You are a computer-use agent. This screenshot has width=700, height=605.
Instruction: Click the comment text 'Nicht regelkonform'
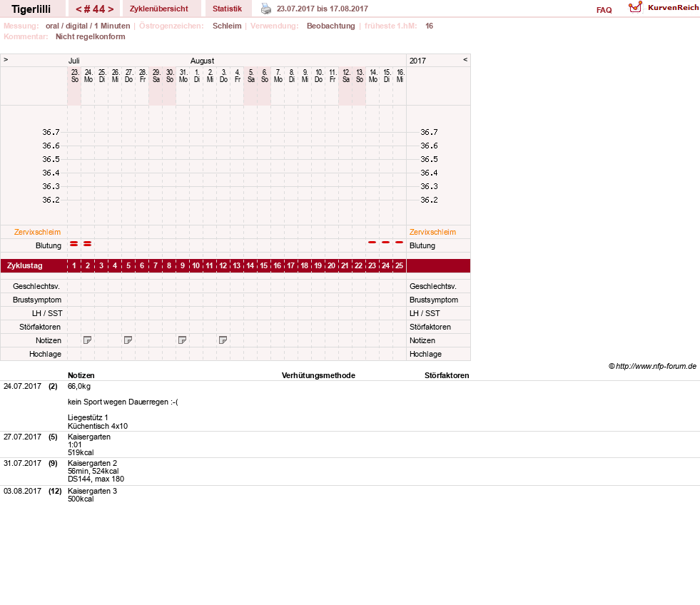point(90,36)
